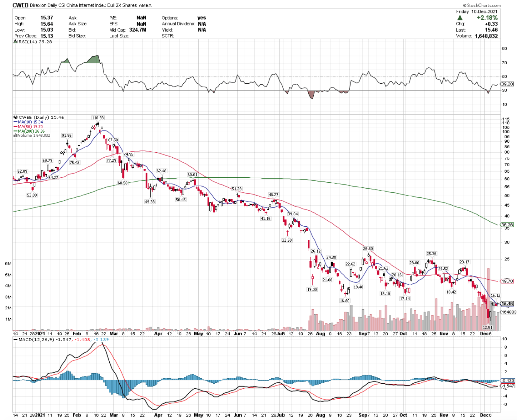Image resolution: width=517 pixels, height=420 pixels.
Task: Click the Mkt Cap value 324.7M
Action: click(x=138, y=30)
